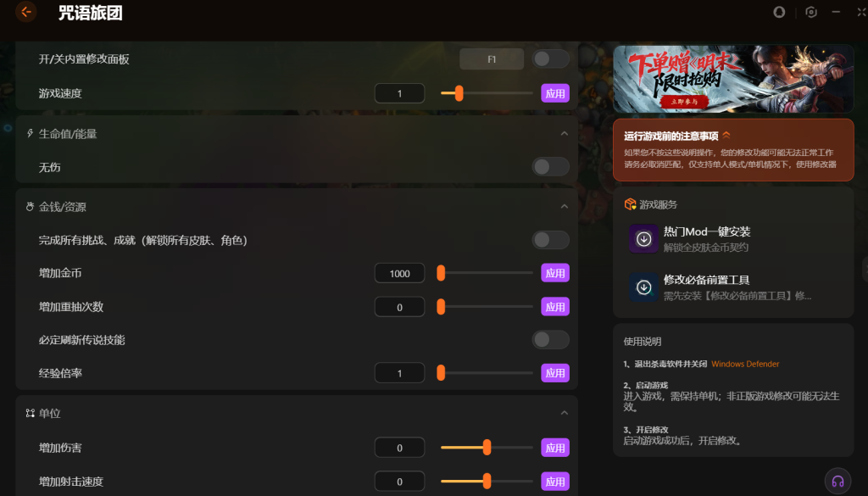
Task: Turn on 必定刷新传说技能 switch
Action: 550,340
